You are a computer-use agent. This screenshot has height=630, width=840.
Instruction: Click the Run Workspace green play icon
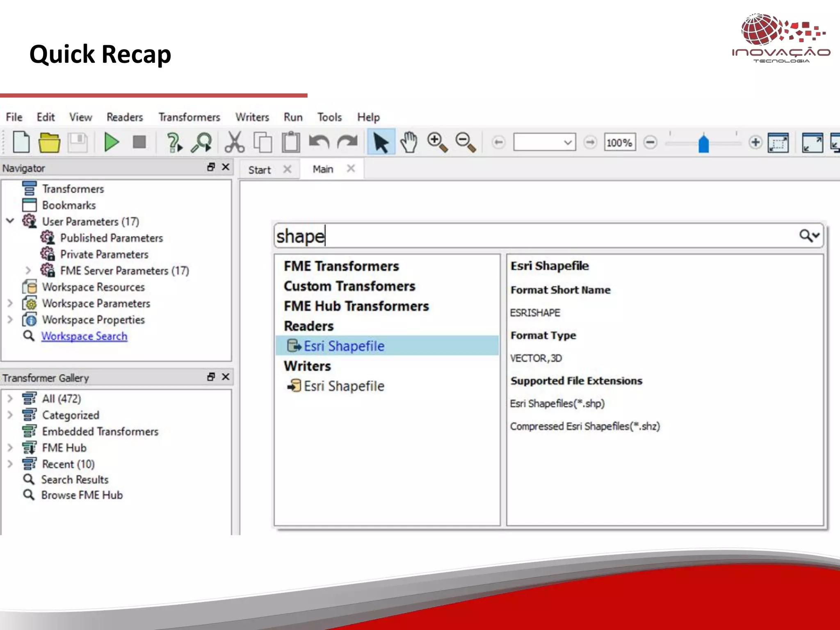tap(111, 143)
